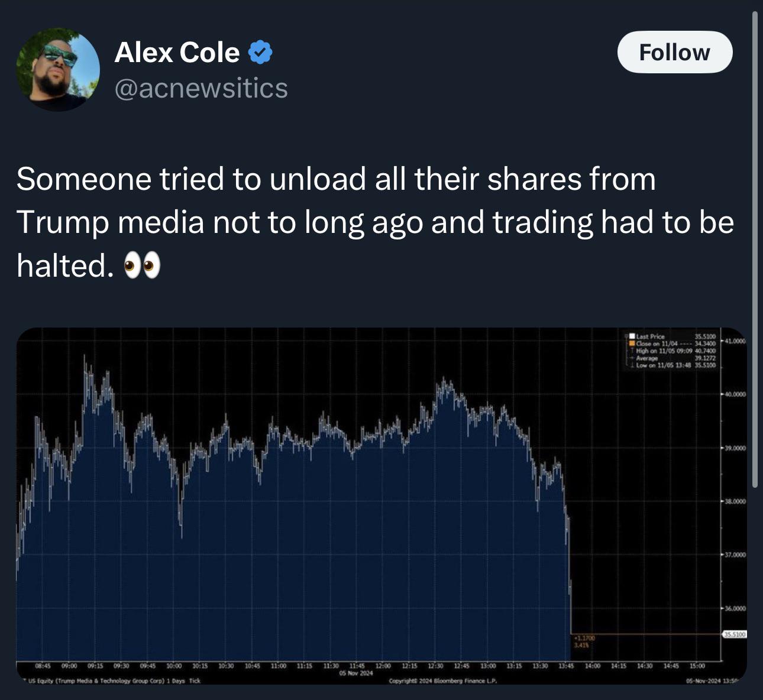Click the tweet text about Trump media

(375, 222)
